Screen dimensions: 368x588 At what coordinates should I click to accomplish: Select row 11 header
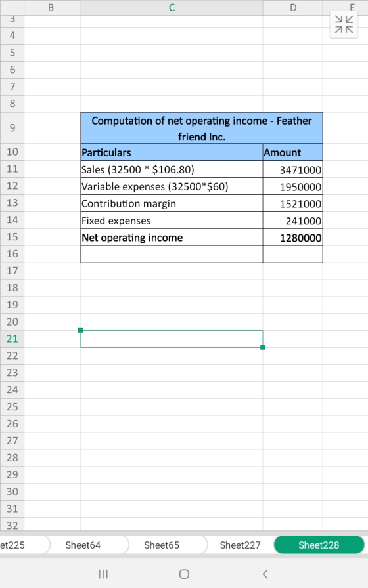coord(12,169)
